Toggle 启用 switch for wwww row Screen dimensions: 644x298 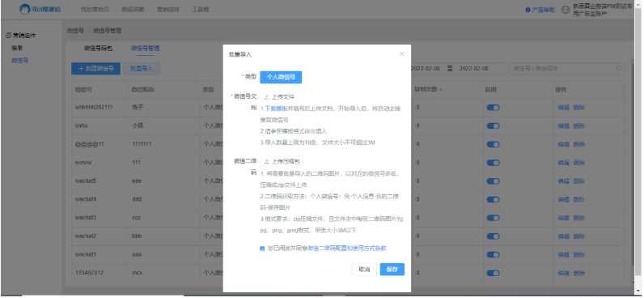click(493, 162)
